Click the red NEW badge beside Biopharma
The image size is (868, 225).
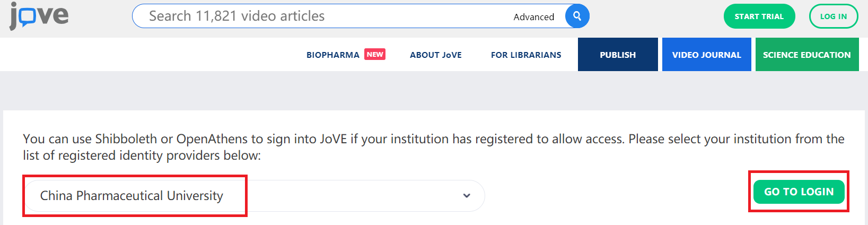(x=375, y=55)
